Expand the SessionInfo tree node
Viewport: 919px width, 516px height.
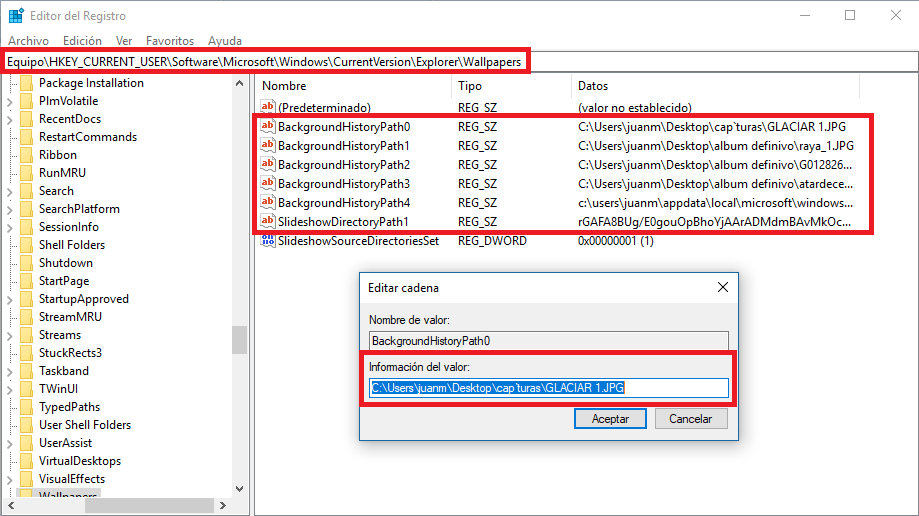[x=9, y=228]
